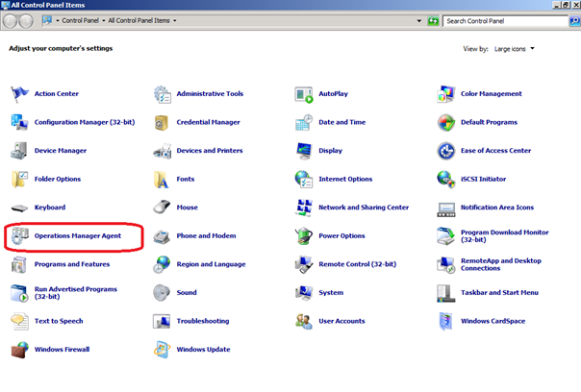Image resolution: width=581 pixels, height=392 pixels.
Task: Click the Administrative Tools icon
Action: point(162,94)
